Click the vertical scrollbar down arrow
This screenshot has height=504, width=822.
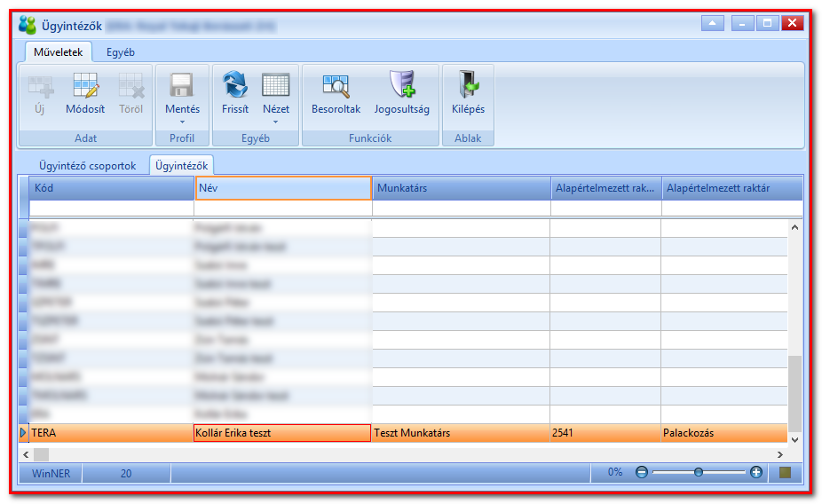point(794,439)
